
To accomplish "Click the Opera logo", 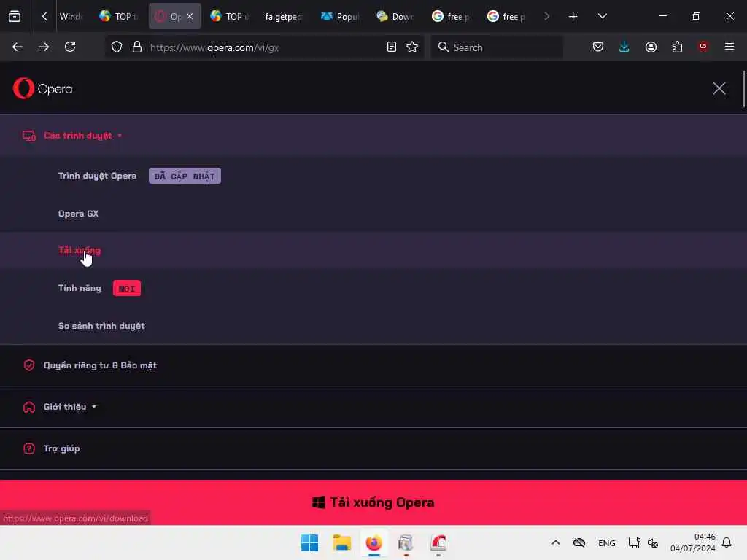I will pyautogui.click(x=43, y=88).
